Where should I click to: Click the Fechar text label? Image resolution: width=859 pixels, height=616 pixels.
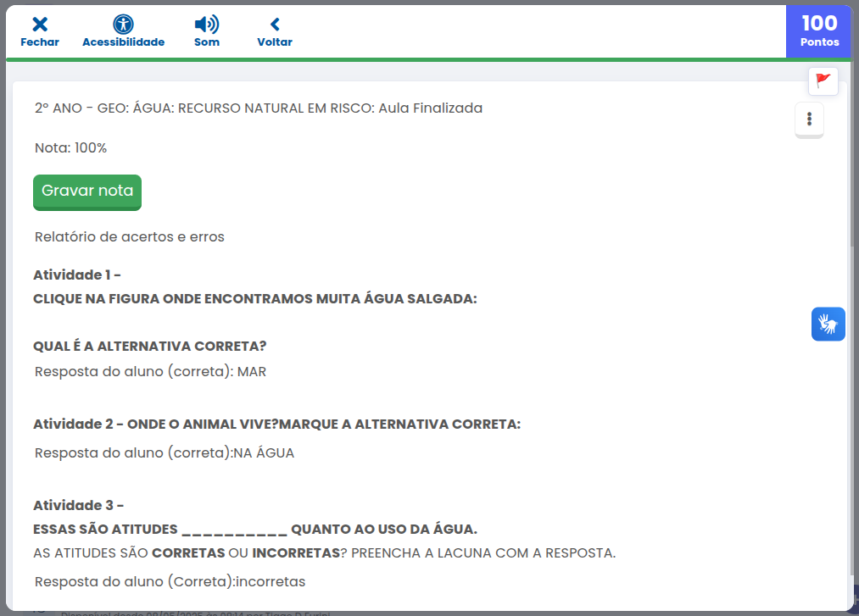pyautogui.click(x=40, y=42)
